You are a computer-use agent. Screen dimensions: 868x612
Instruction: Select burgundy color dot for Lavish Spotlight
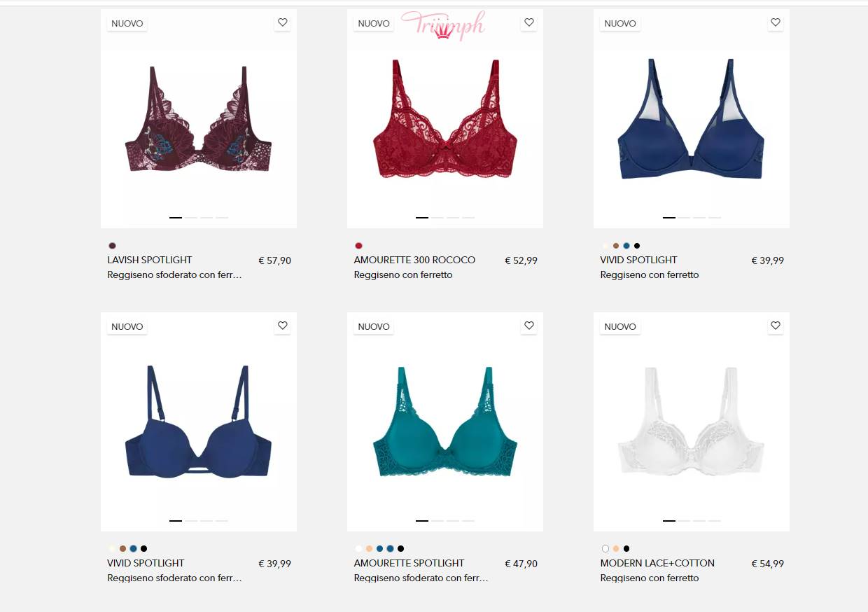(x=112, y=246)
